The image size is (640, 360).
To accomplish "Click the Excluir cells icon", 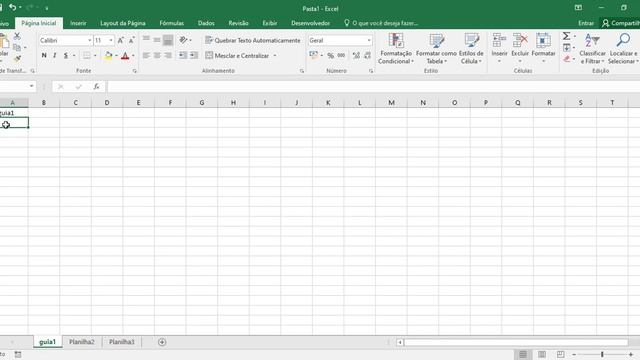I will (x=520, y=41).
